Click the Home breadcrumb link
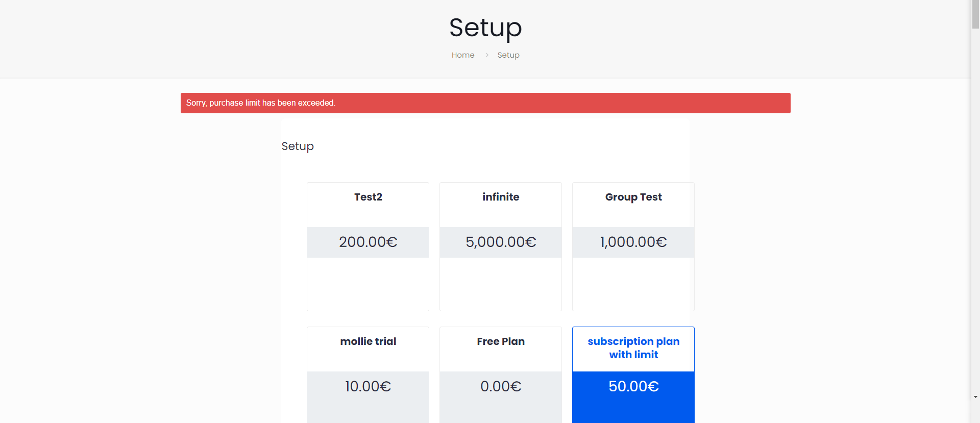This screenshot has width=980, height=423. point(462,55)
